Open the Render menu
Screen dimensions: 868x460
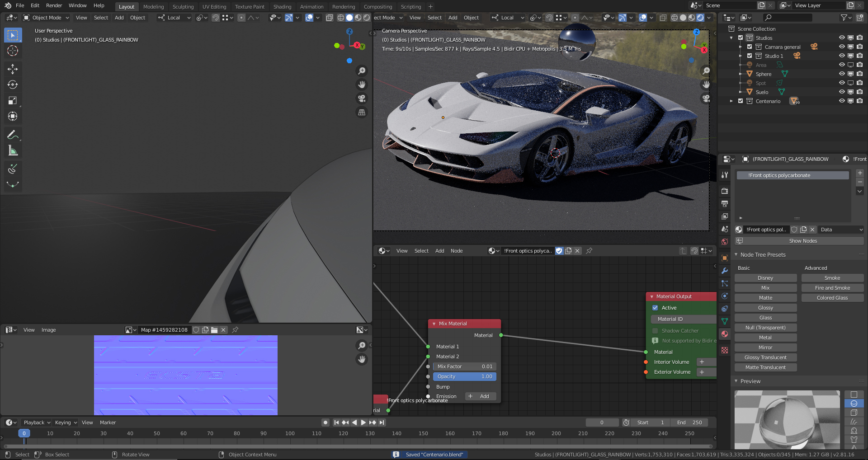[54, 5]
